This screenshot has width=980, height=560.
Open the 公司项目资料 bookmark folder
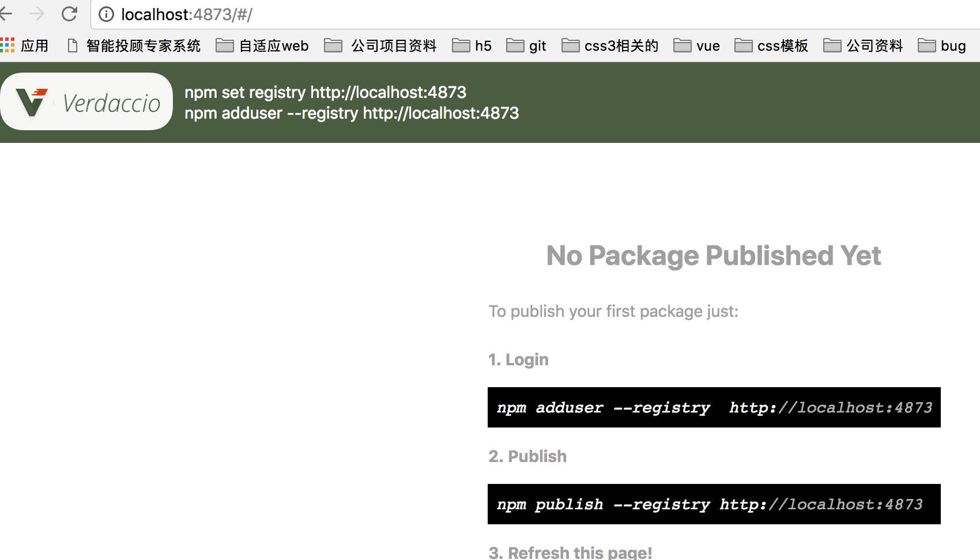(380, 46)
